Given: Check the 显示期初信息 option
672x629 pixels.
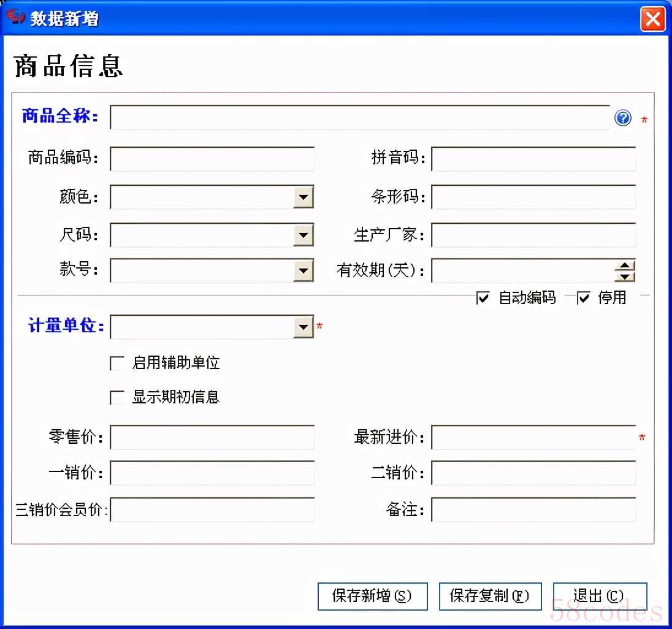Looking at the screenshot, I should [116, 398].
